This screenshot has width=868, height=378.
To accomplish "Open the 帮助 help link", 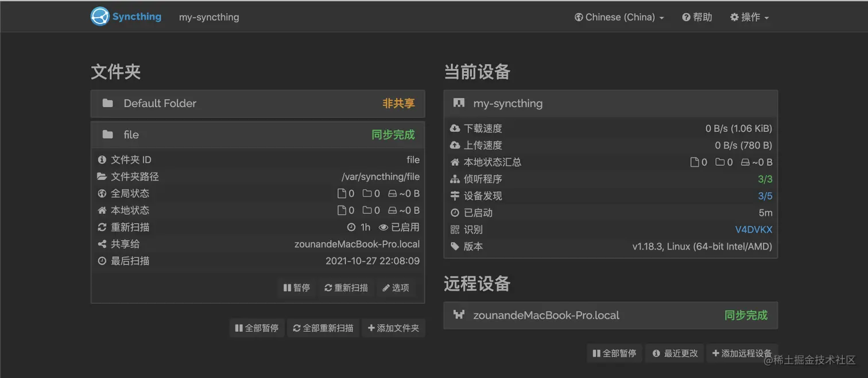I will [697, 17].
